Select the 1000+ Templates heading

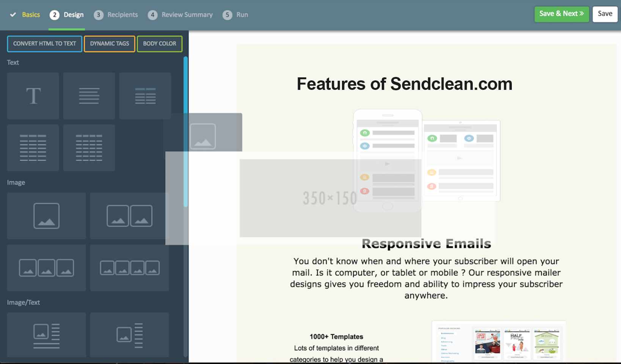(x=336, y=337)
